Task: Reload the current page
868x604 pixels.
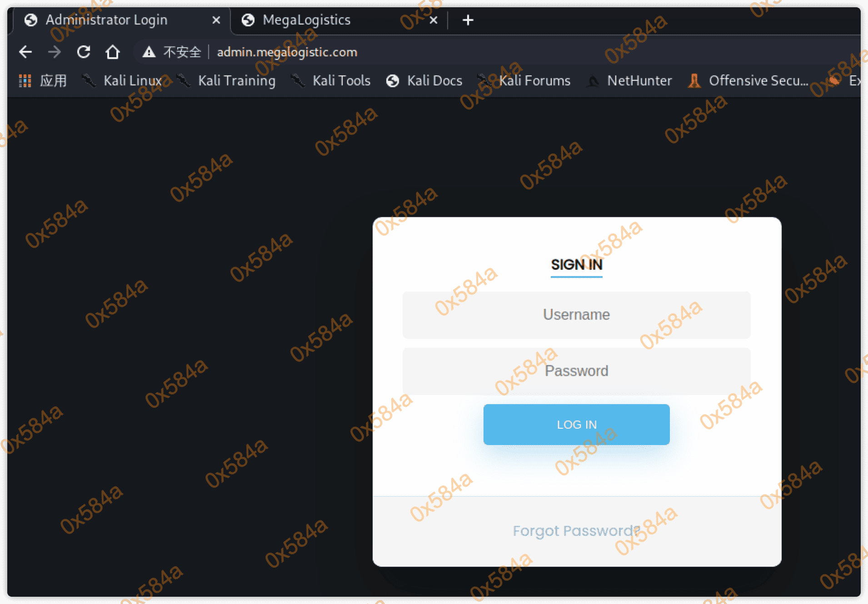Action: coord(84,52)
